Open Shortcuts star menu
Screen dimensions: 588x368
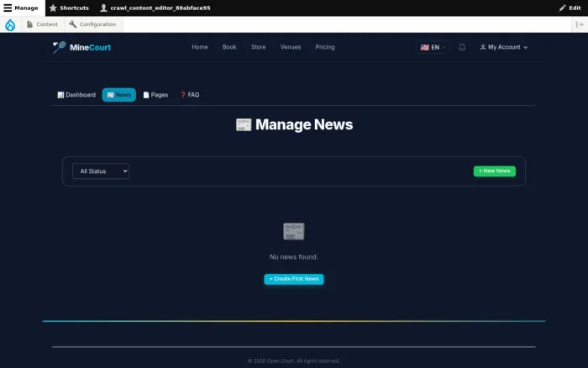[70, 8]
